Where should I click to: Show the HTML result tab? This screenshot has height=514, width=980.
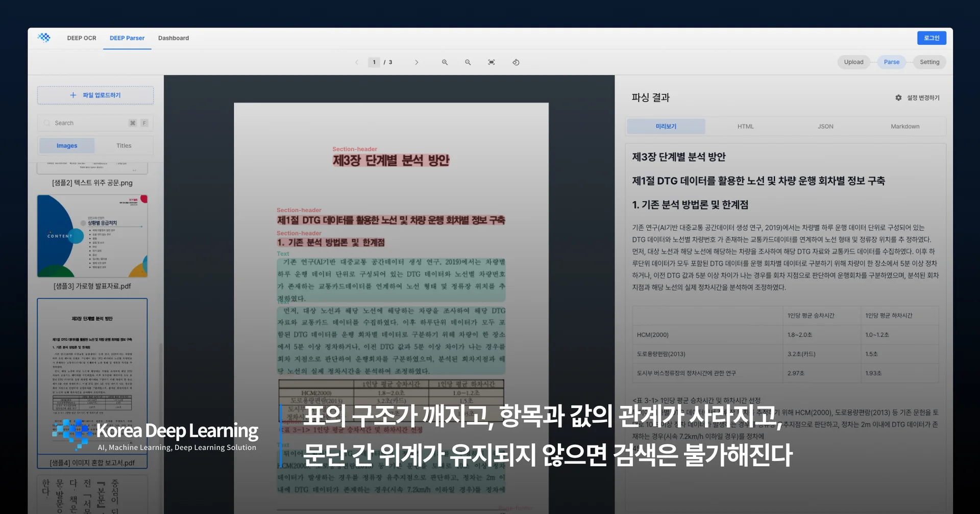745,126
